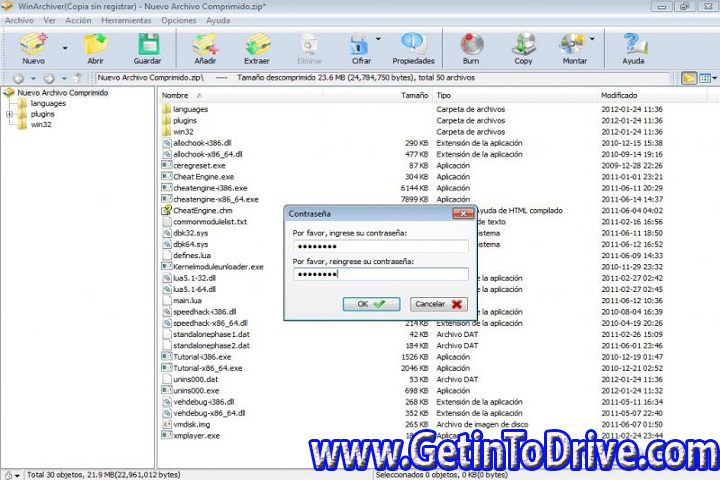Save using the Guardar icon

click(148, 44)
